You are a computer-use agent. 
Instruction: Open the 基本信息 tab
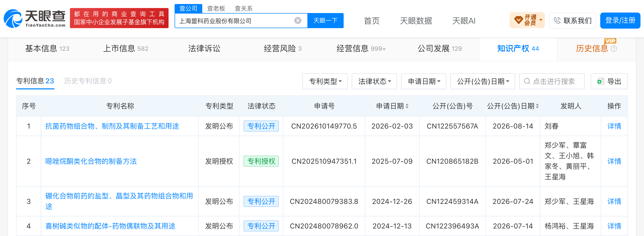coord(47,48)
